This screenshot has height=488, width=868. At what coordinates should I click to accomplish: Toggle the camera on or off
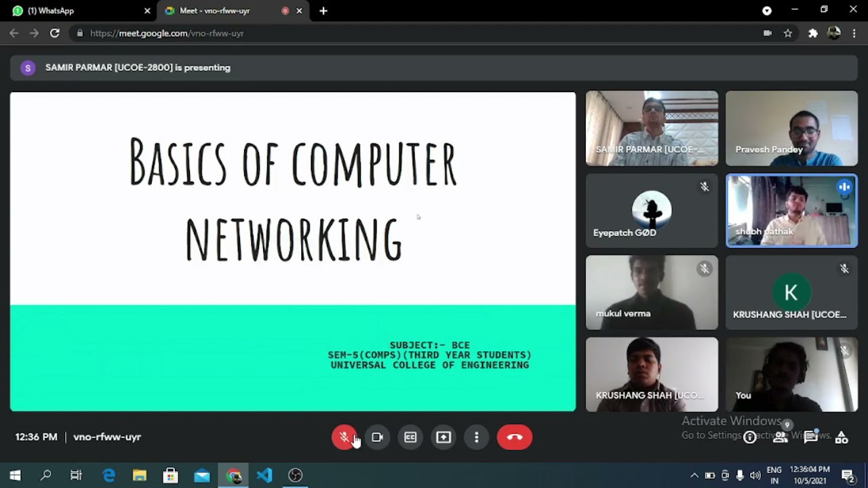(377, 437)
